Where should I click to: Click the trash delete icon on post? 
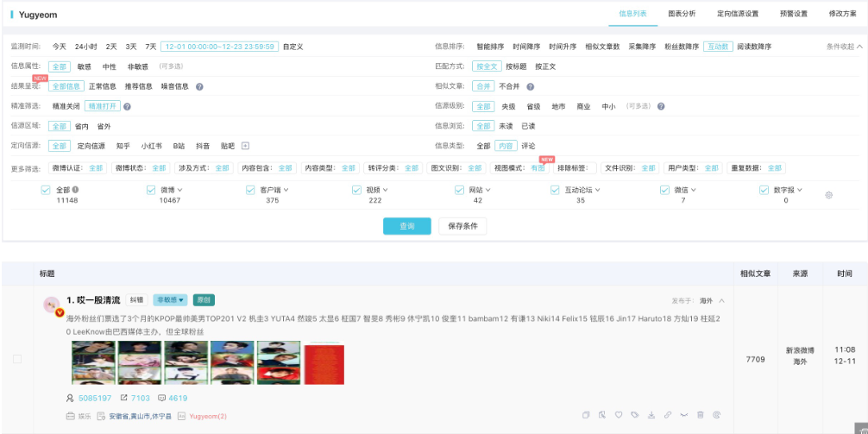(700, 415)
